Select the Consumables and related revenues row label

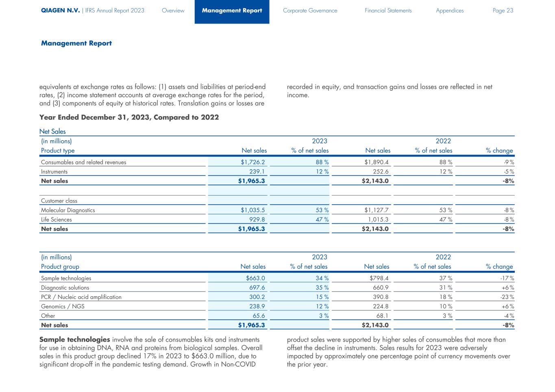pos(83,162)
